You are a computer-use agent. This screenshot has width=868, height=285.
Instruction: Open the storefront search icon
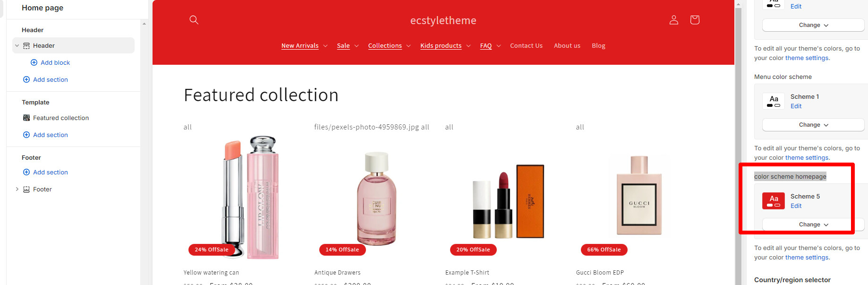[x=194, y=20]
